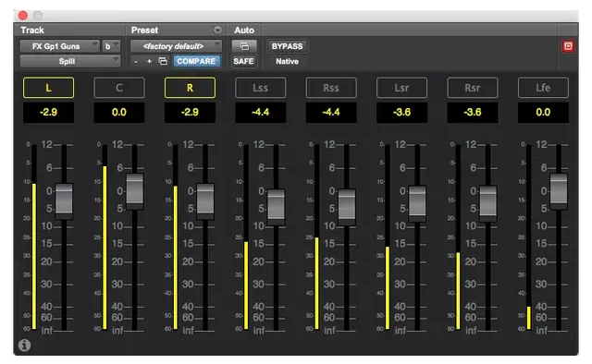Click the L channel -2.9 gain field

pos(48,112)
